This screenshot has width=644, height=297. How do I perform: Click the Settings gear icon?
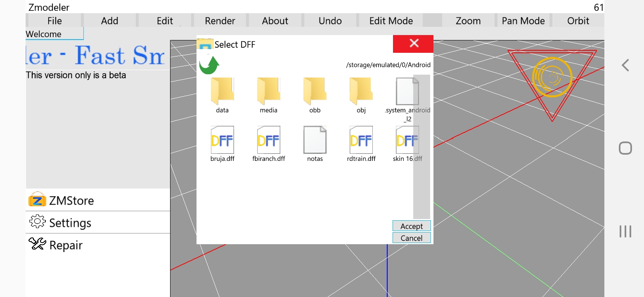coord(37,222)
